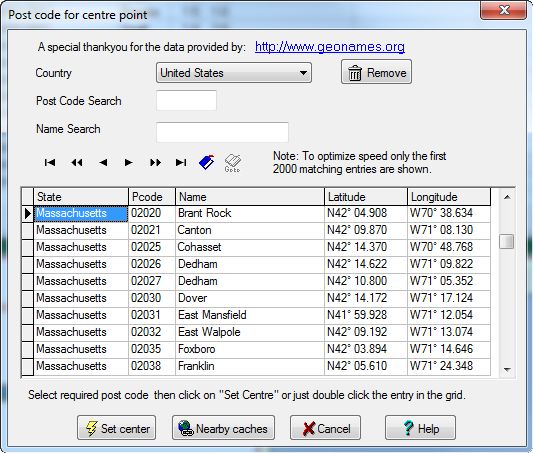
Task: Go to first record in navigator
Action: 50,163
